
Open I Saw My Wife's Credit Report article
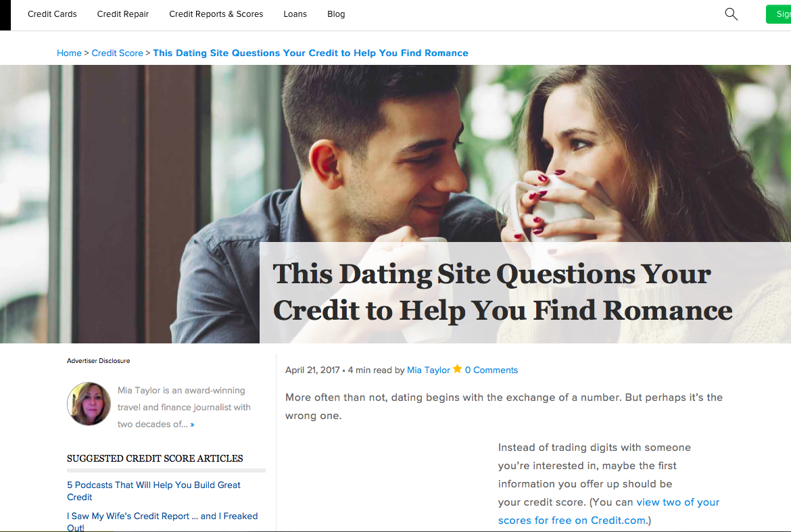click(x=162, y=522)
